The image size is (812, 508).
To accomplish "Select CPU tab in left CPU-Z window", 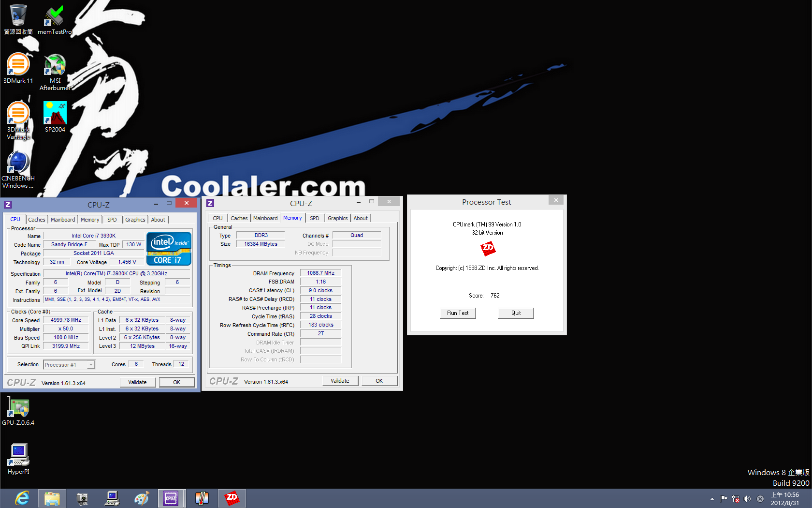I will click(15, 219).
